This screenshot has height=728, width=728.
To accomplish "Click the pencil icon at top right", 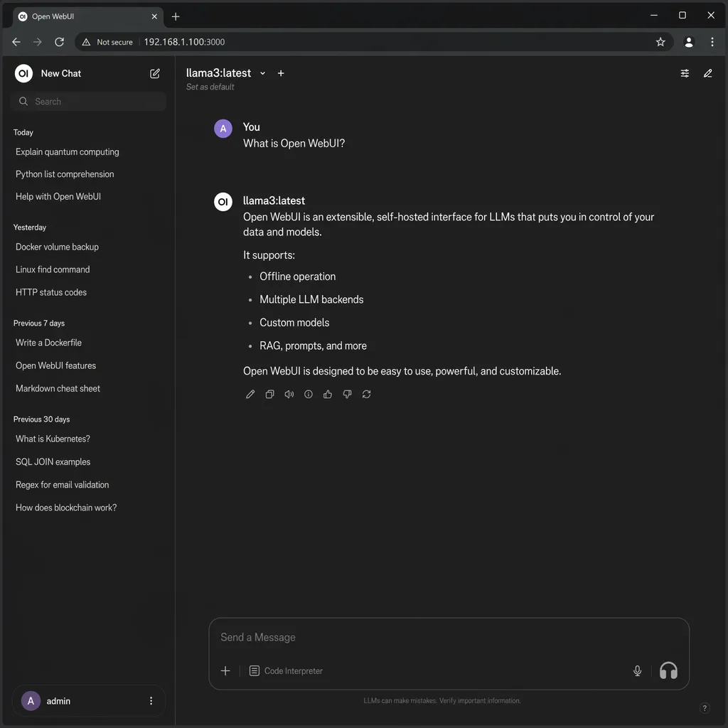I will coord(707,73).
